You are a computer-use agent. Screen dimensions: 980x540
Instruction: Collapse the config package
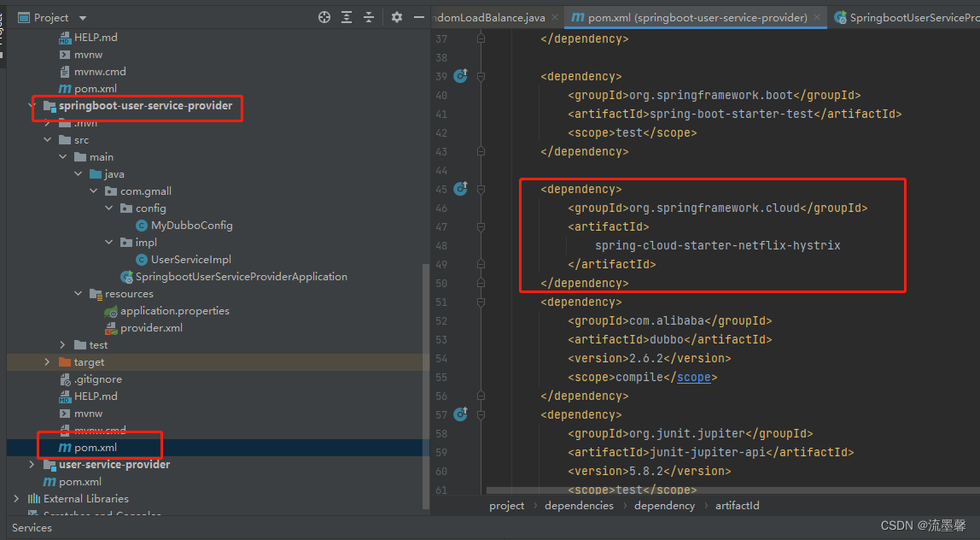[x=108, y=208]
